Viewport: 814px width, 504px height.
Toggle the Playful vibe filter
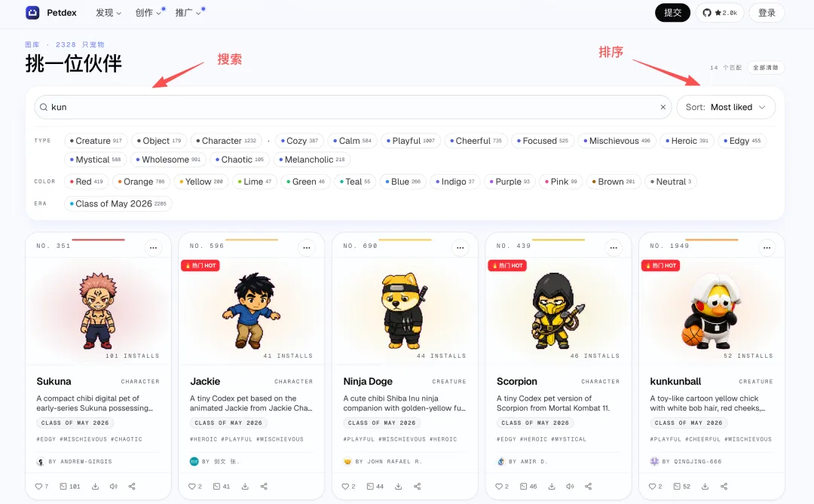(x=411, y=141)
